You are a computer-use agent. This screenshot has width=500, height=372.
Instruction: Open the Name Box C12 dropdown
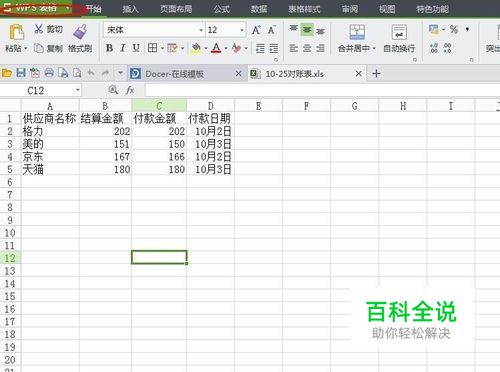(x=77, y=90)
